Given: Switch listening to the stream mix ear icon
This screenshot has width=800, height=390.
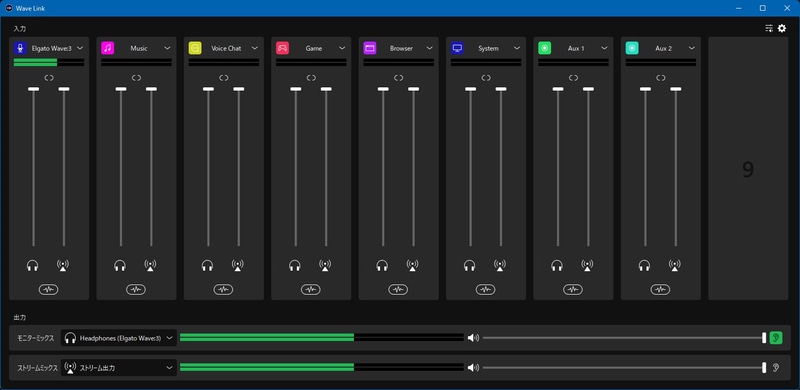Looking at the screenshot, I should [776, 368].
